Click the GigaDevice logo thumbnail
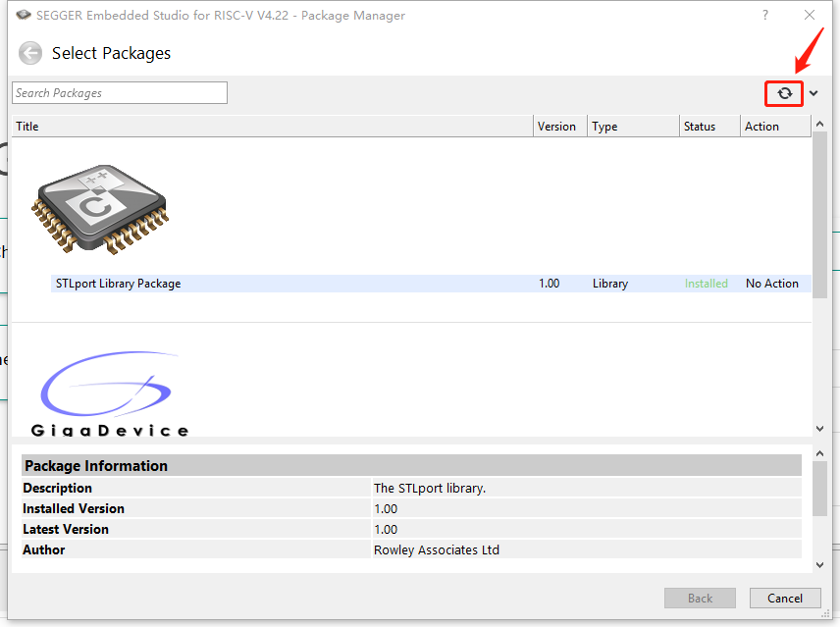 (109, 393)
